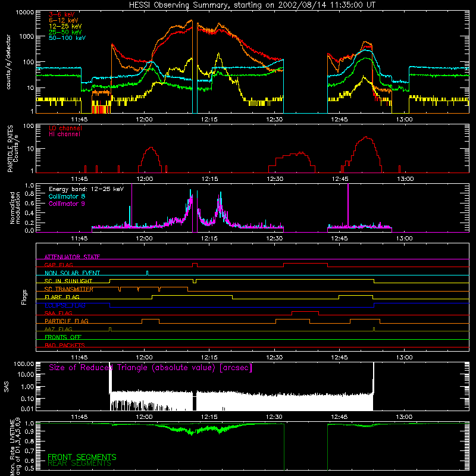Click the FRONTS OFF flag label
Image resolution: width=476 pixels, height=476 pixels.
(63, 337)
